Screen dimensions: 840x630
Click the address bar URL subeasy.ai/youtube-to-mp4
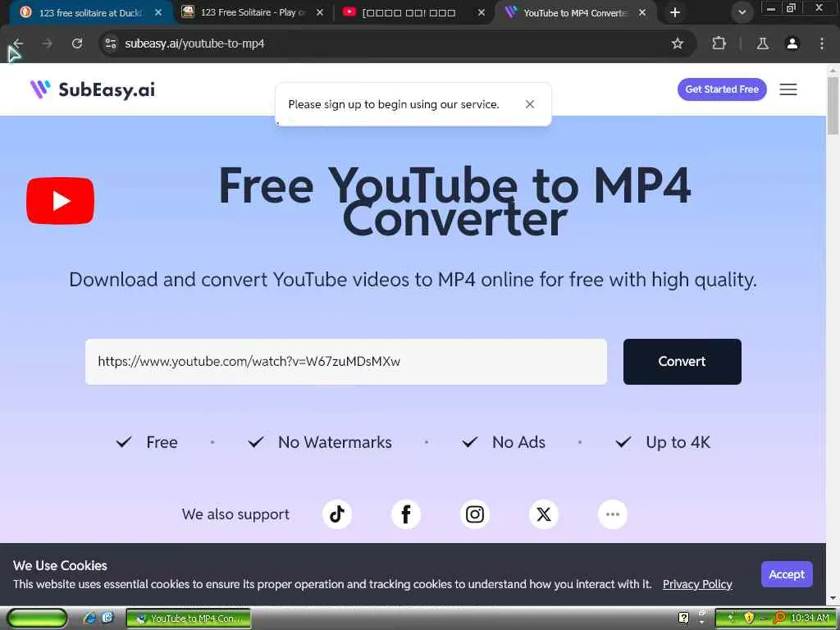click(x=194, y=44)
